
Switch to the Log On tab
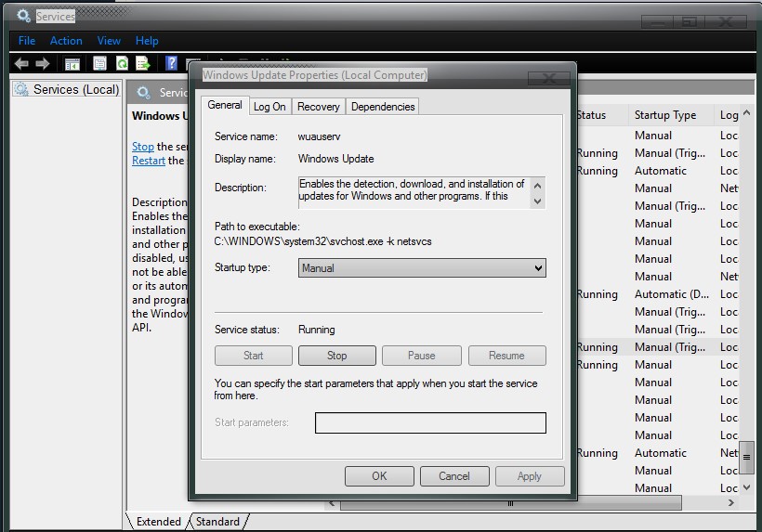point(269,107)
